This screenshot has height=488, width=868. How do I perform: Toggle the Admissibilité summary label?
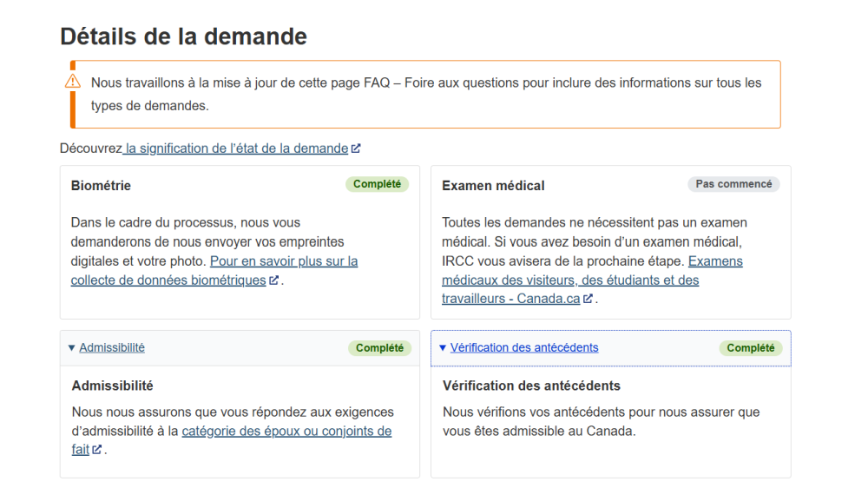pos(111,347)
